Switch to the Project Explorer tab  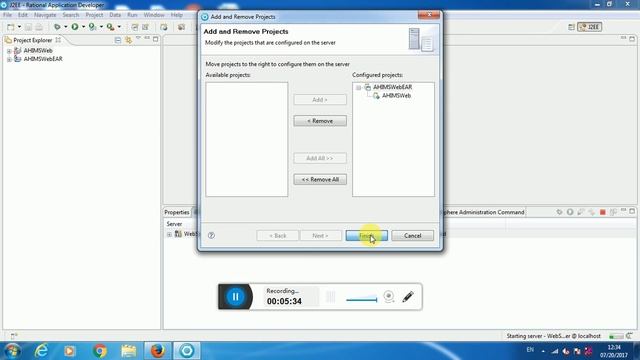pyautogui.click(x=33, y=40)
